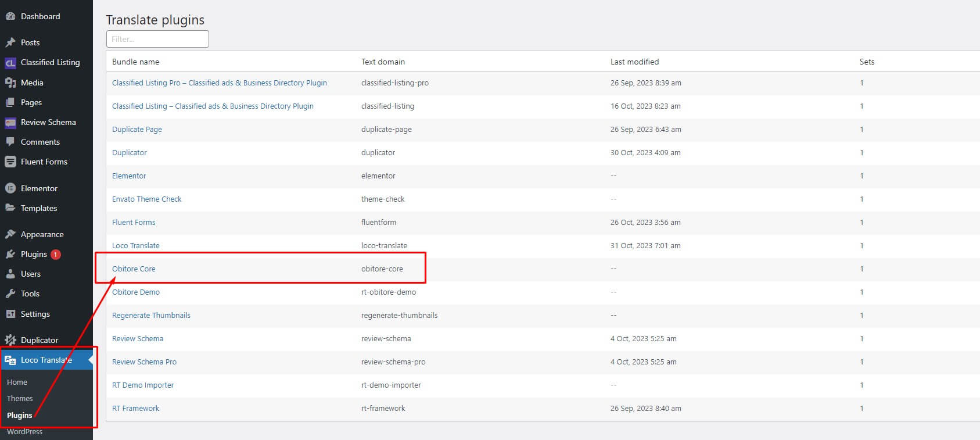
Task: Select Review Schema in sidebar
Action: pos(48,122)
